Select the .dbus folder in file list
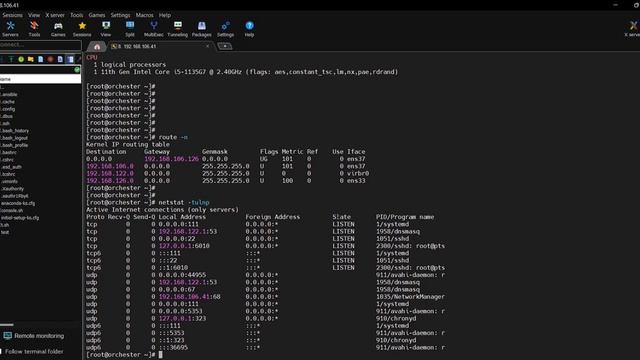The width and height of the screenshot is (640, 360). pos(6,116)
